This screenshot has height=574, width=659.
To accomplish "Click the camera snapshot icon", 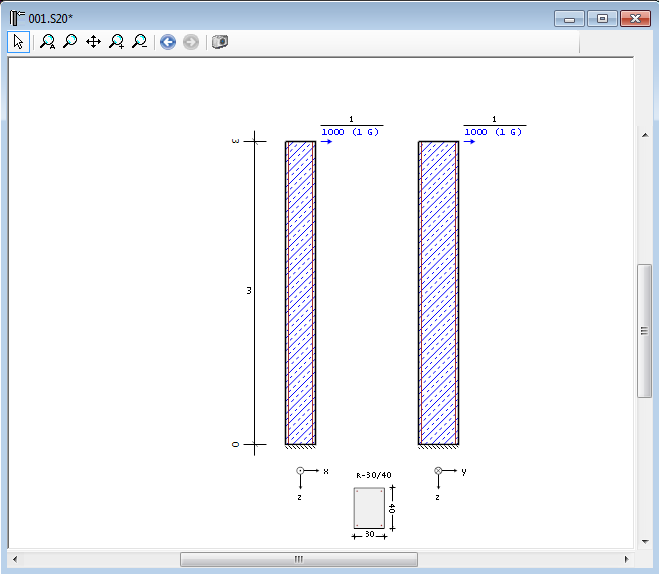I will click(220, 42).
